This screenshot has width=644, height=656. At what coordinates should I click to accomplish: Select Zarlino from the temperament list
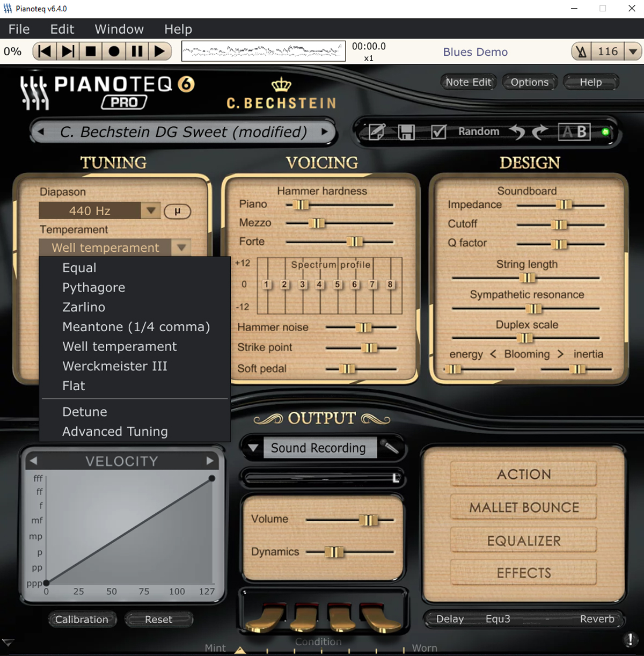(x=135, y=307)
